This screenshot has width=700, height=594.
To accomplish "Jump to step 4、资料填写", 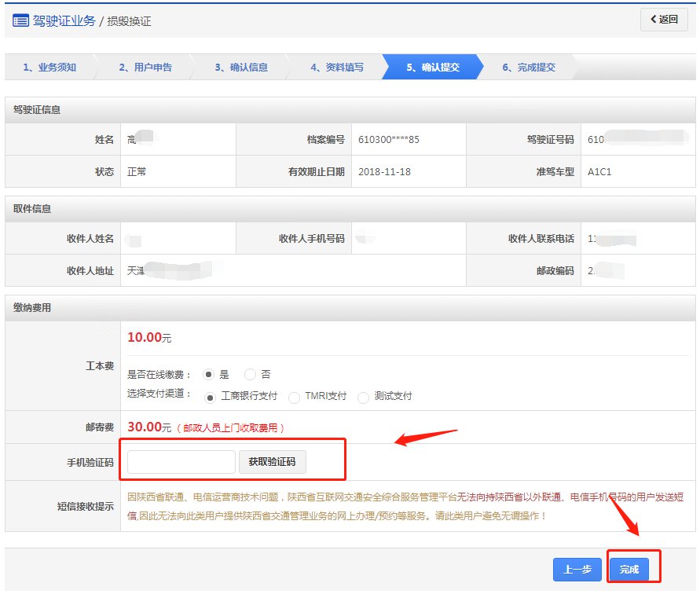I will 337,68.
